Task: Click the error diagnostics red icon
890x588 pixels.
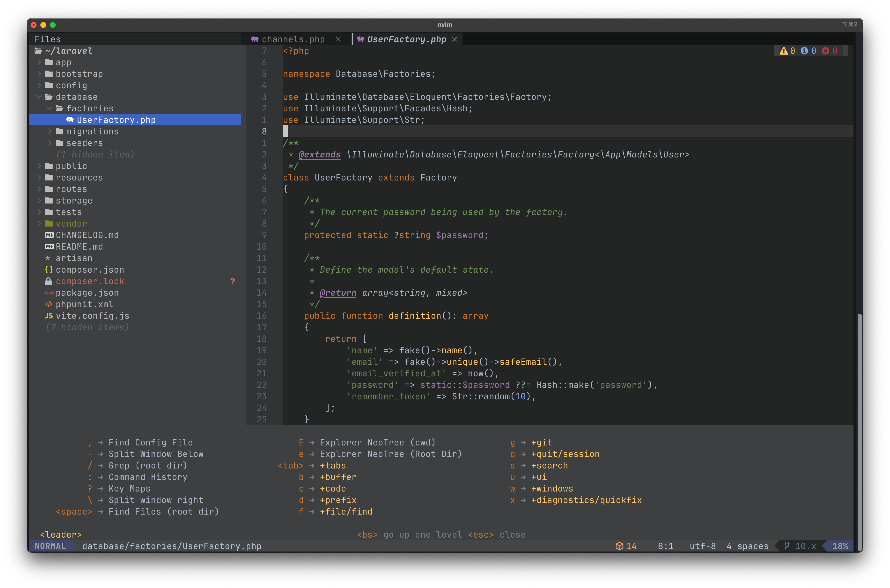Action: (825, 51)
